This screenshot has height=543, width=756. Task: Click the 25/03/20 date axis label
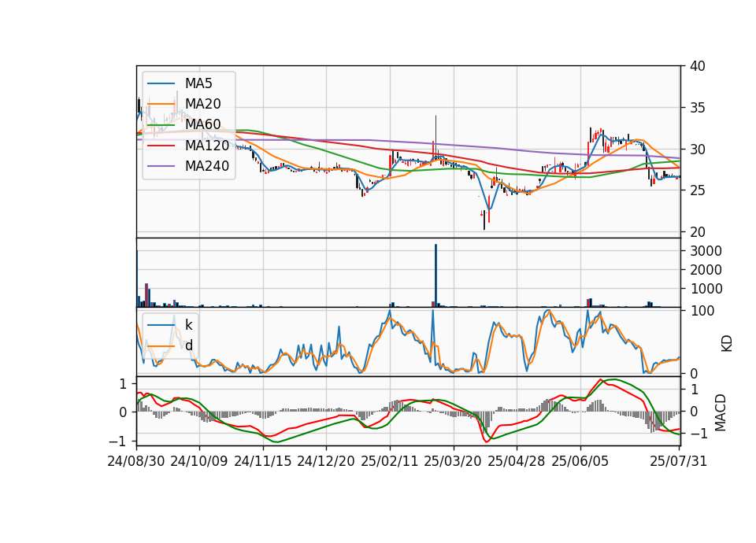tap(453, 461)
